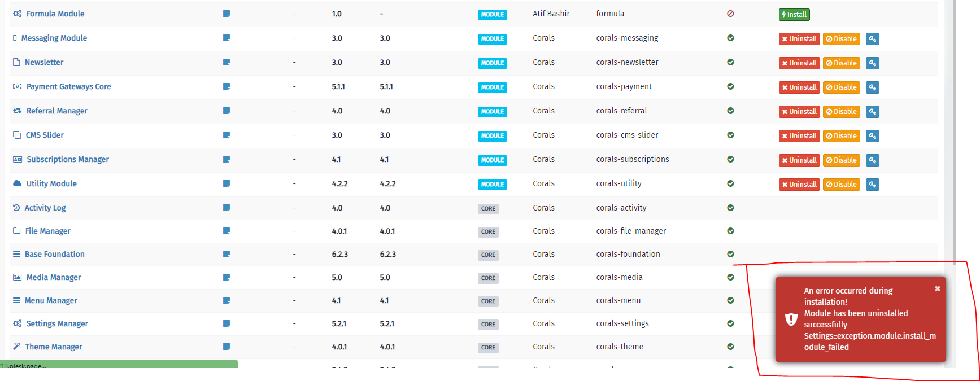Screen dimensions: 980x381
Task: Click the key icon for Messaging Module
Action: click(872, 39)
